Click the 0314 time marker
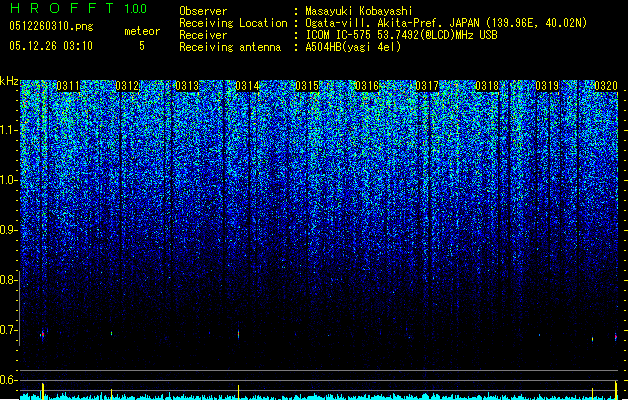The image size is (629, 400). [x=247, y=86]
